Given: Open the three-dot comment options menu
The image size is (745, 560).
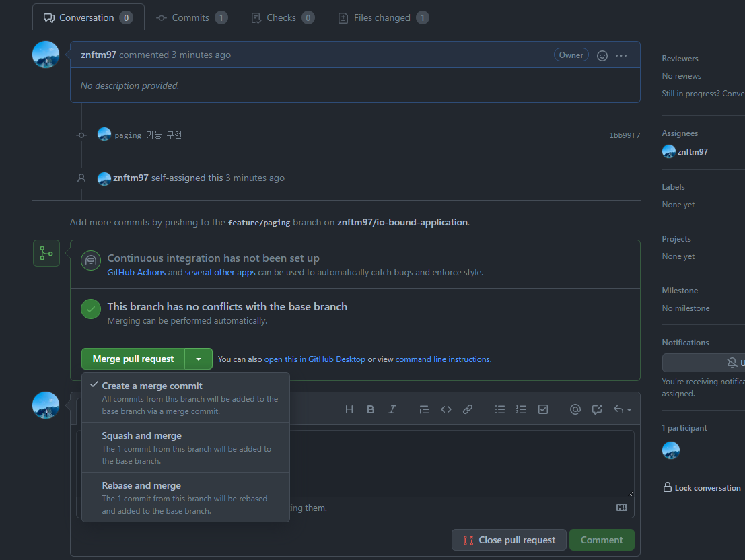Looking at the screenshot, I should click(621, 56).
